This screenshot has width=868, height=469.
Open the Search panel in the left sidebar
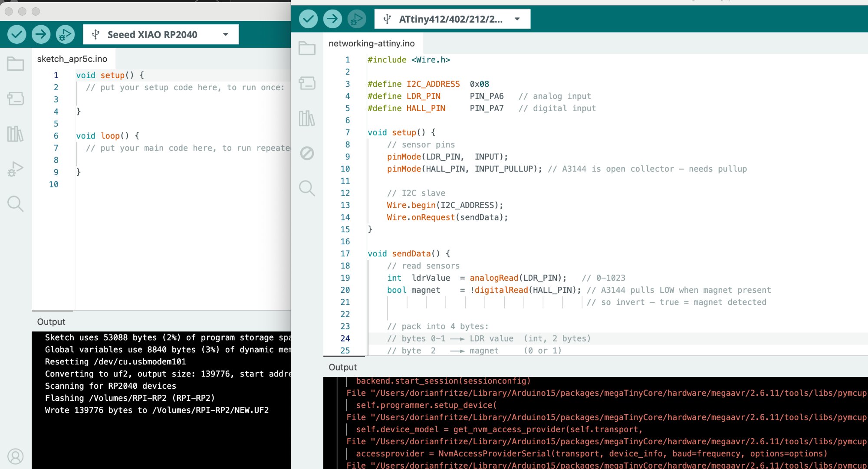15,204
